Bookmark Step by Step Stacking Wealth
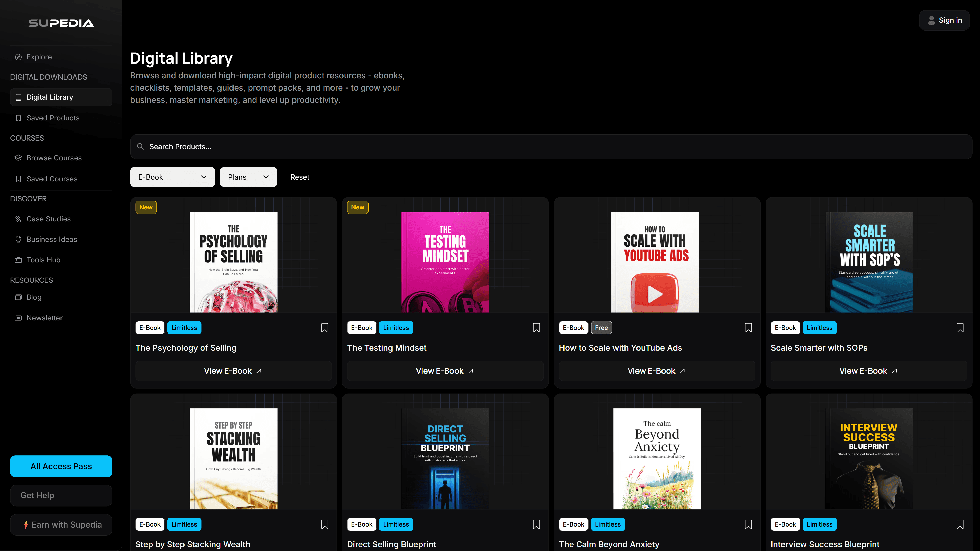Image resolution: width=980 pixels, height=551 pixels. coord(325,524)
